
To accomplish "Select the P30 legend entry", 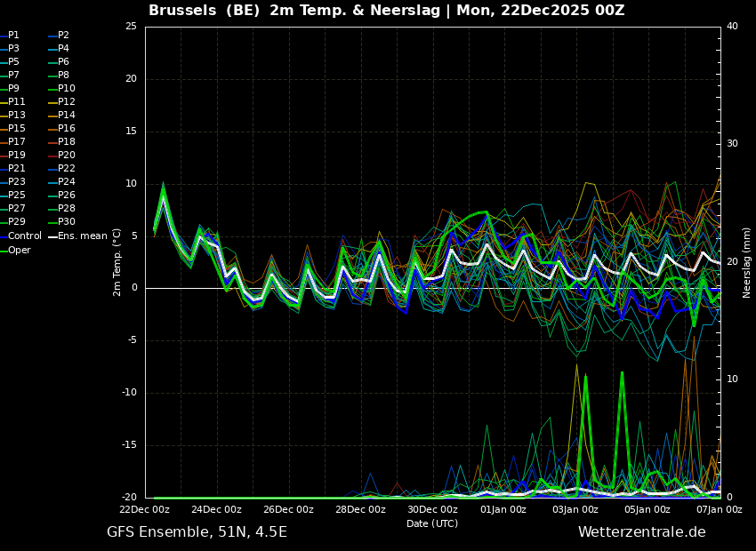I will tap(67, 222).
